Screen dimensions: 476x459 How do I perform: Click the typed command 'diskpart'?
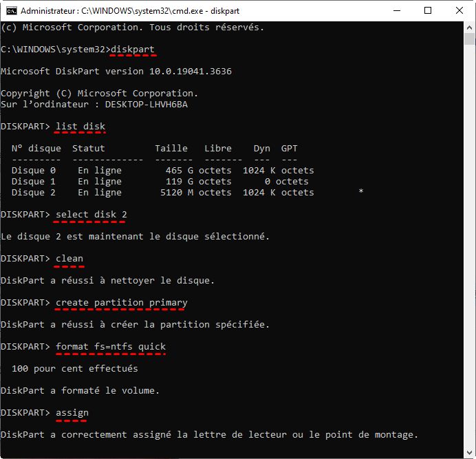coord(133,50)
